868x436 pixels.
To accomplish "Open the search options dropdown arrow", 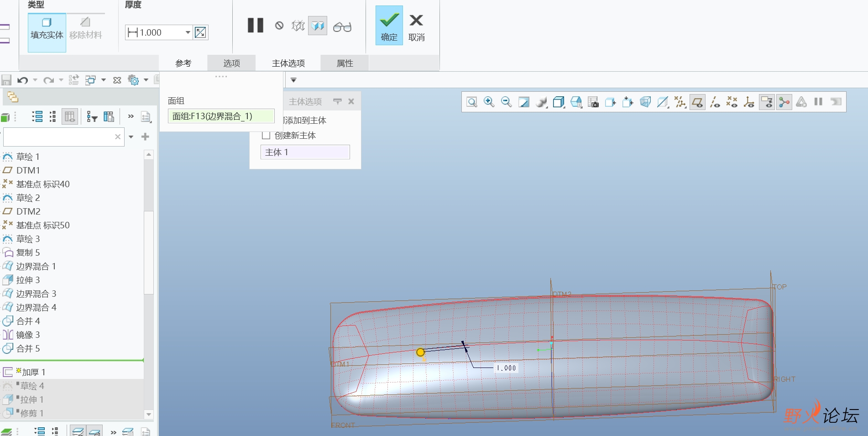I will (x=131, y=137).
